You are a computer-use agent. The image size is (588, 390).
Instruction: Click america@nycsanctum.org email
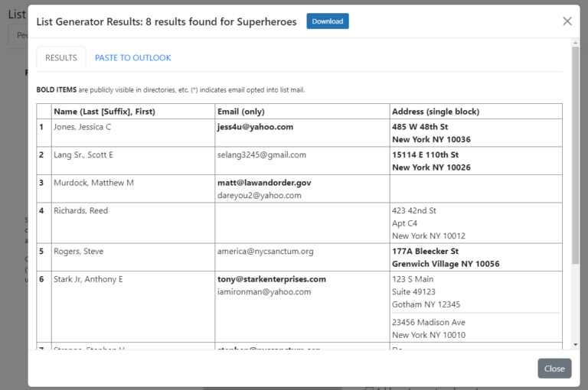[265, 252]
